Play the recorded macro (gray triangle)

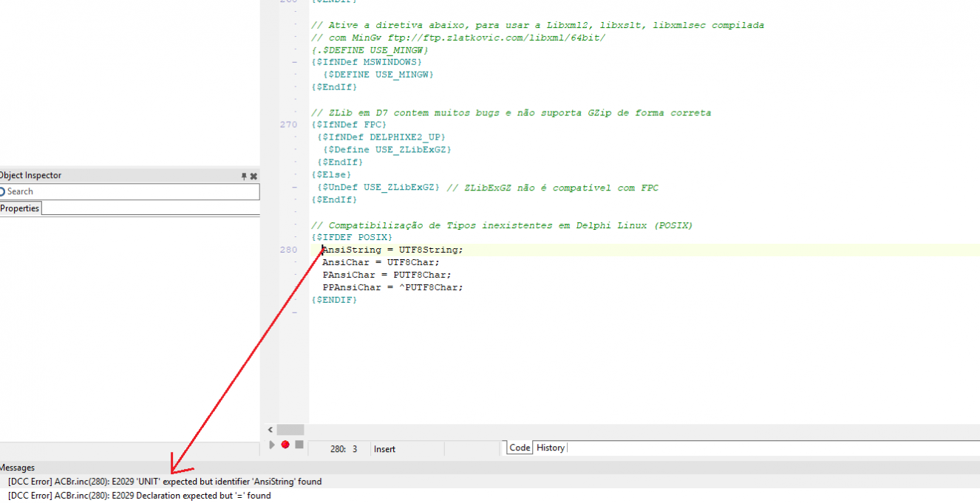(x=272, y=445)
